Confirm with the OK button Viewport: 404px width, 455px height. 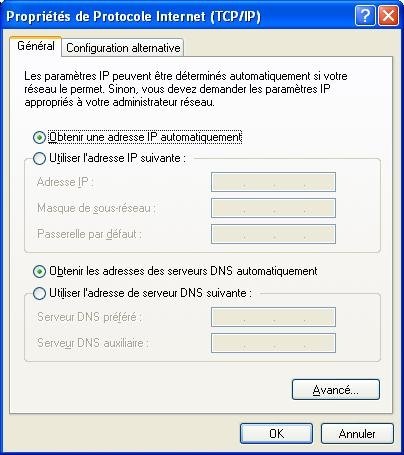point(276,434)
